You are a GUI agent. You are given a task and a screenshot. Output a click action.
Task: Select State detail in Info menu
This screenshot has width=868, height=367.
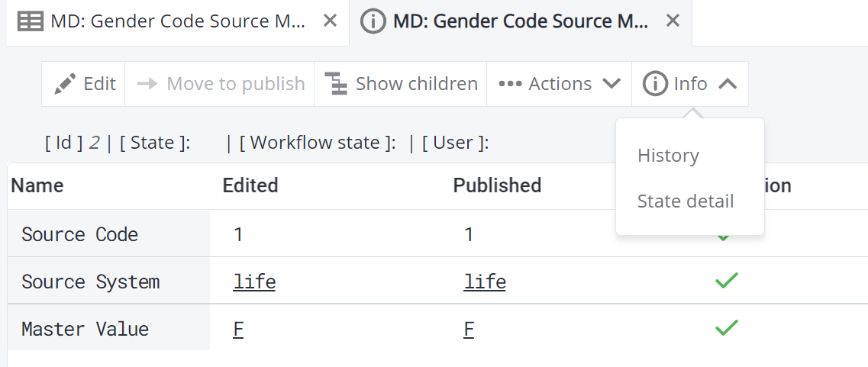(x=685, y=201)
